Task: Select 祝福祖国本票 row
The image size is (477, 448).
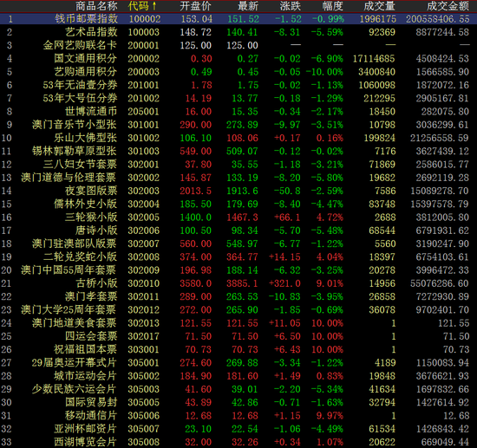Action: pyautogui.click(x=238, y=349)
